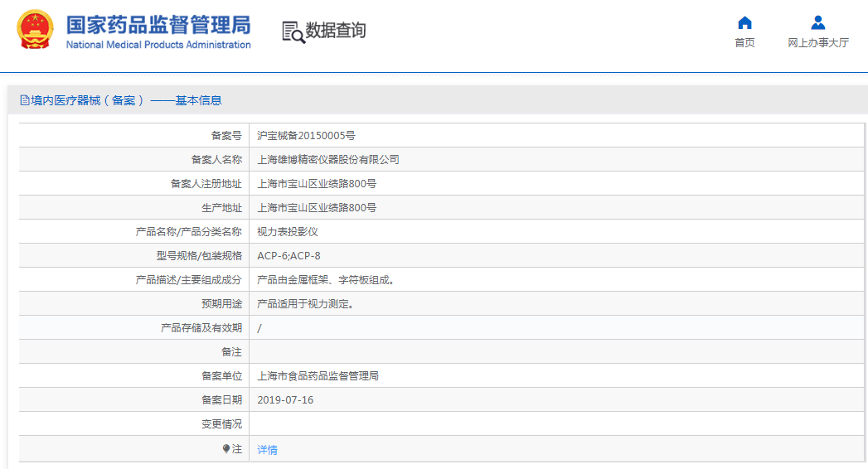Go to 首页 label
Screen dimensions: 868x469
(x=744, y=42)
